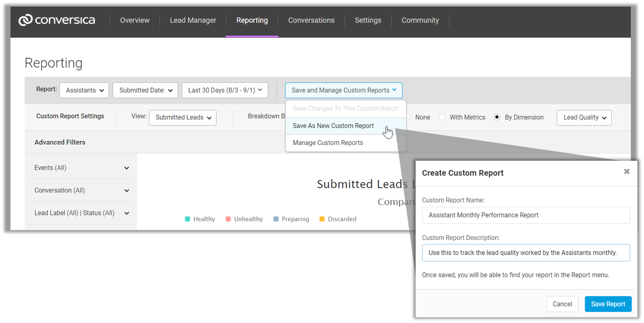This screenshot has height=323, width=644.
Task: Select the By Dimension radio button
Action: click(x=497, y=117)
